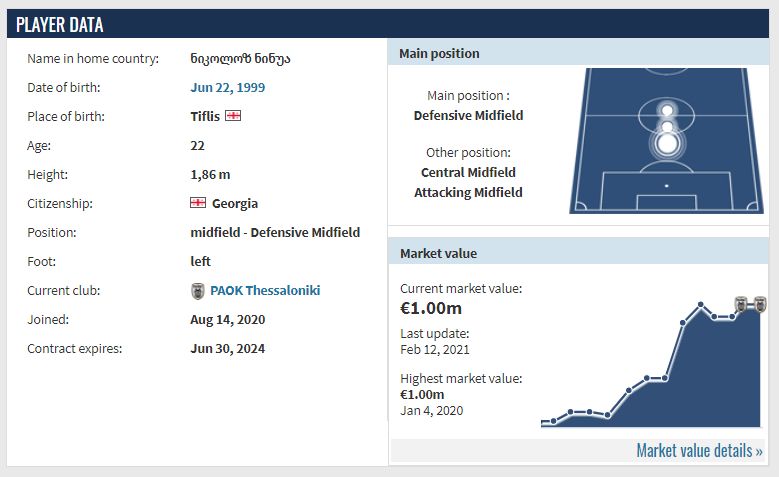Click the PLAYER DATA title bar

tap(388, 24)
